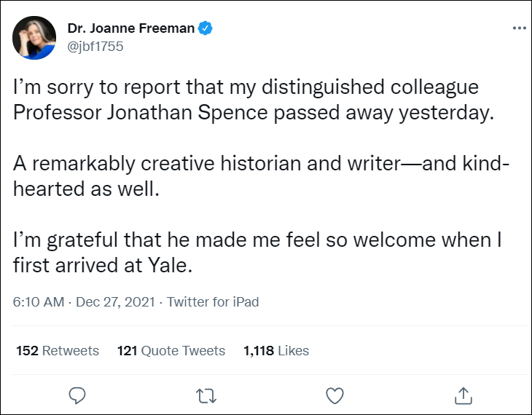Click the blue verified badge

point(206,28)
